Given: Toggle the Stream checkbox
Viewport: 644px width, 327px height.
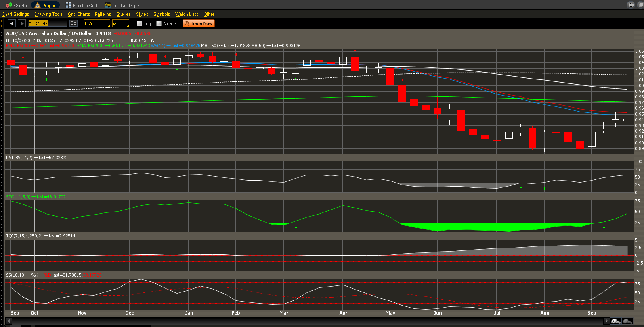Looking at the screenshot, I should tap(159, 24).
